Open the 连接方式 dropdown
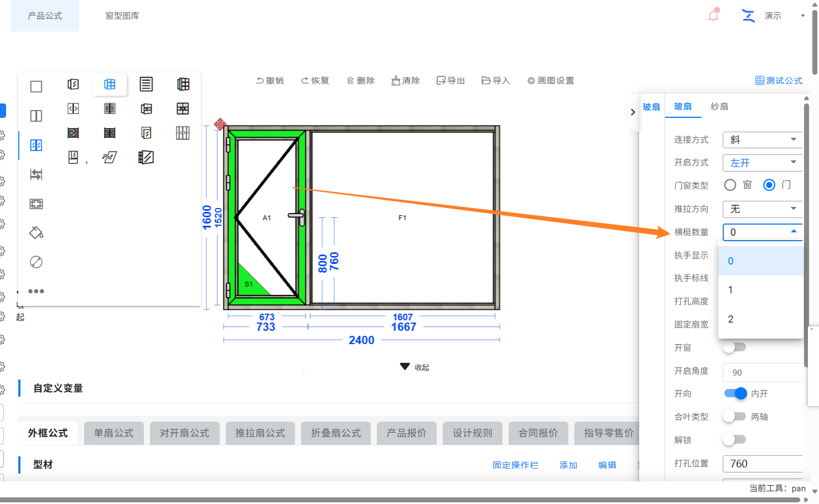819x504 pixels. 763,139
